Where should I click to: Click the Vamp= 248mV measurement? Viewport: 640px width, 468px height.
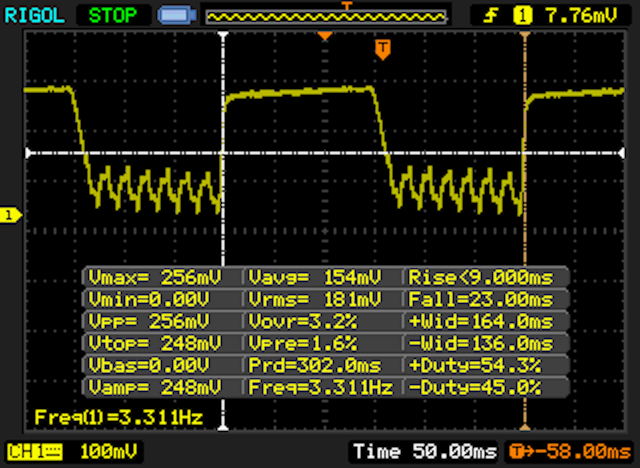(155, 387)
